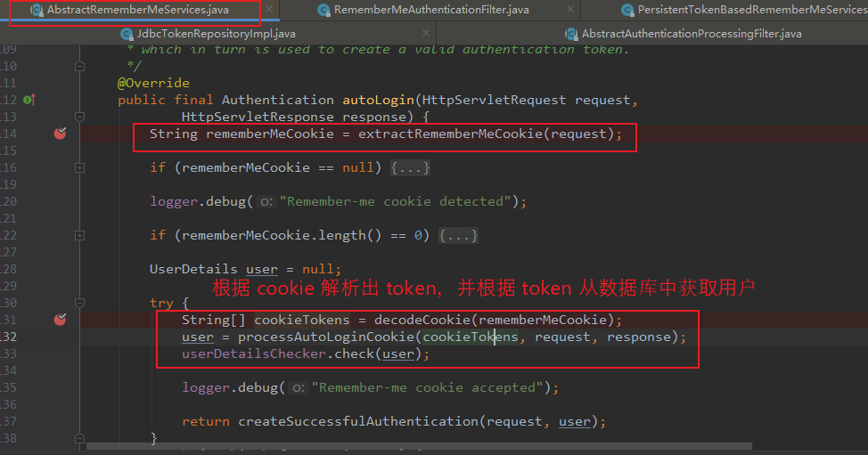Click the processAutoLoginCookie method call
The height and width of the screenshot is (455, 868).
[326, 337]
